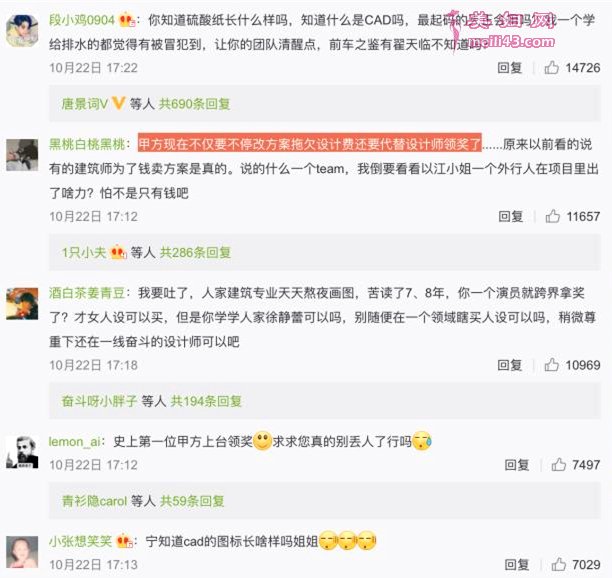Like 小张想笑笑's comment with 7029 likes
Screen dimensions: 612x578
[559, 564]
